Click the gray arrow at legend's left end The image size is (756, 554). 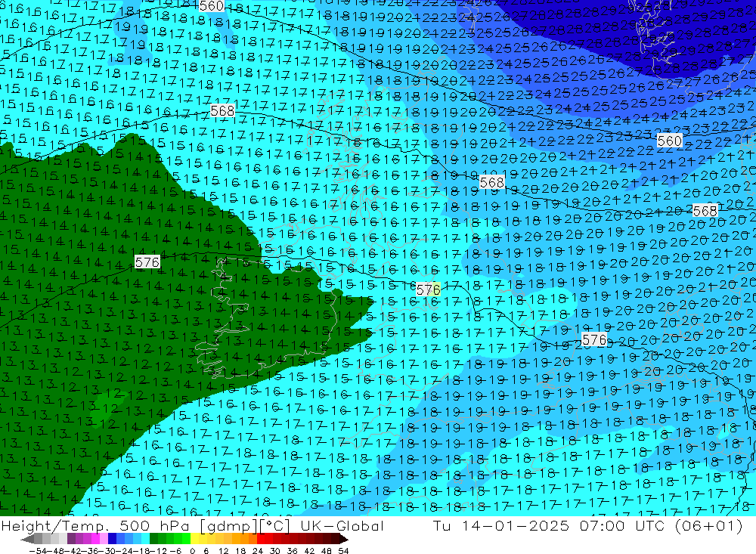click(x=27, y=539)
